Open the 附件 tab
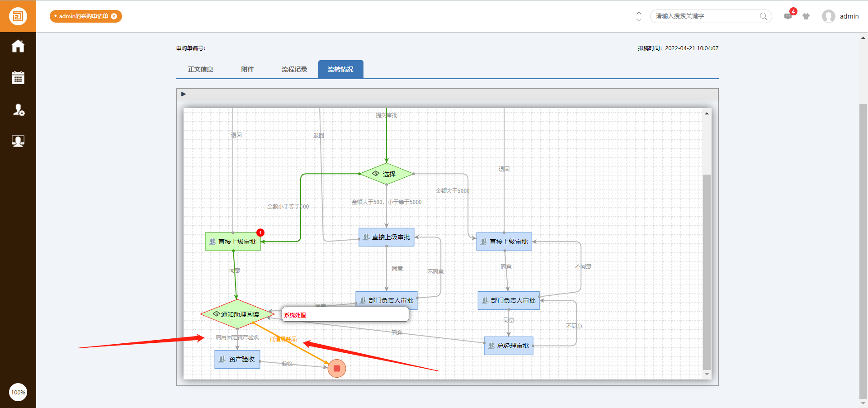868x408 pixels. coord(247,69)
